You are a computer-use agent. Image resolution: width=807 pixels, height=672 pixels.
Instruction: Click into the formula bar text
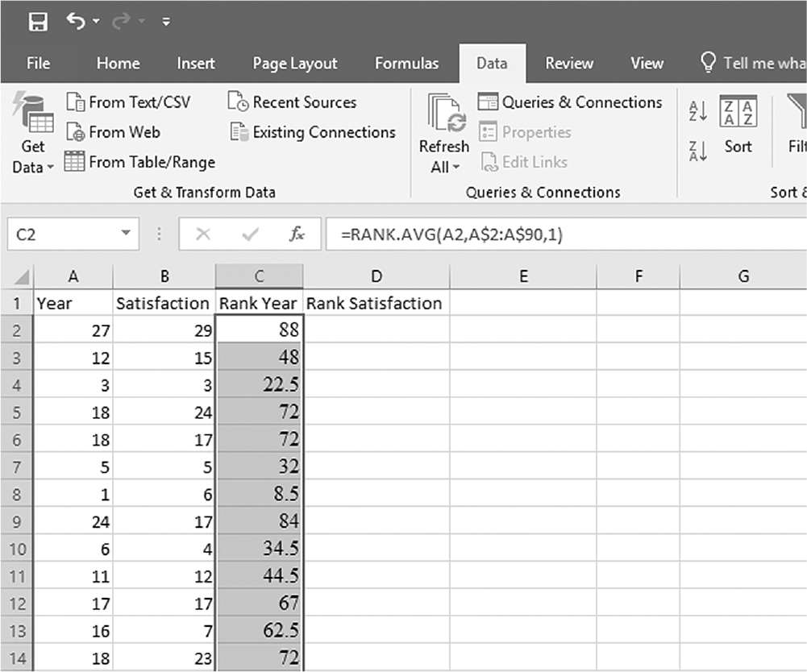coord(566,234)
